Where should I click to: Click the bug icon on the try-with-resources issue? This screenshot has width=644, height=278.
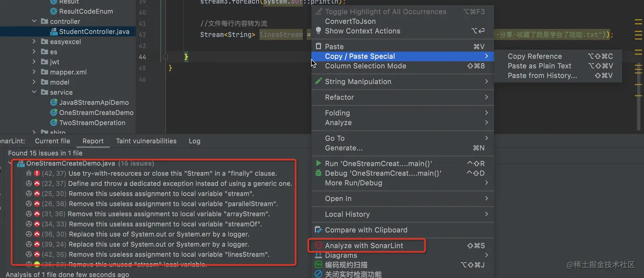[29, 173]
